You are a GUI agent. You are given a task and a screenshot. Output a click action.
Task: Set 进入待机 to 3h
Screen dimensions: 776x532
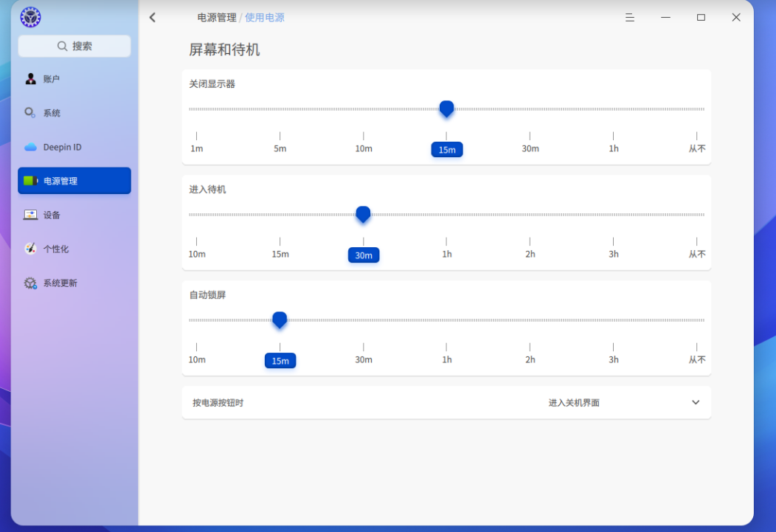[613, 254]
